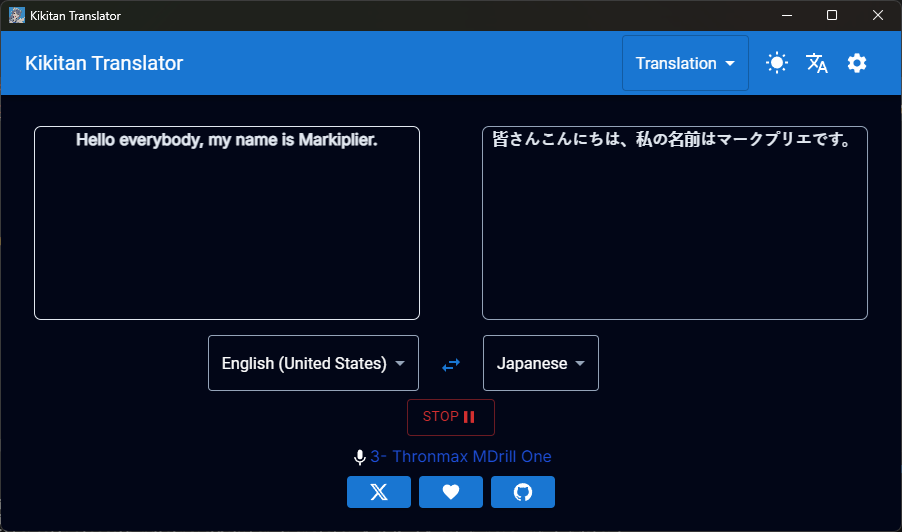Click the Japanese translated output box

pos(675,223)
